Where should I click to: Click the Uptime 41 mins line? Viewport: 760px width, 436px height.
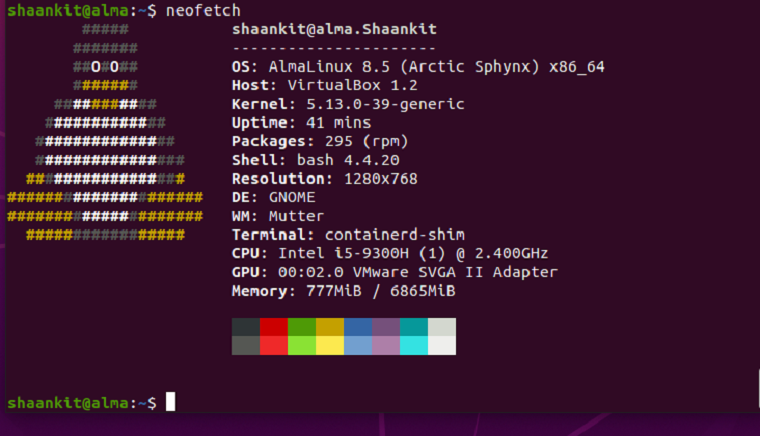301,122
